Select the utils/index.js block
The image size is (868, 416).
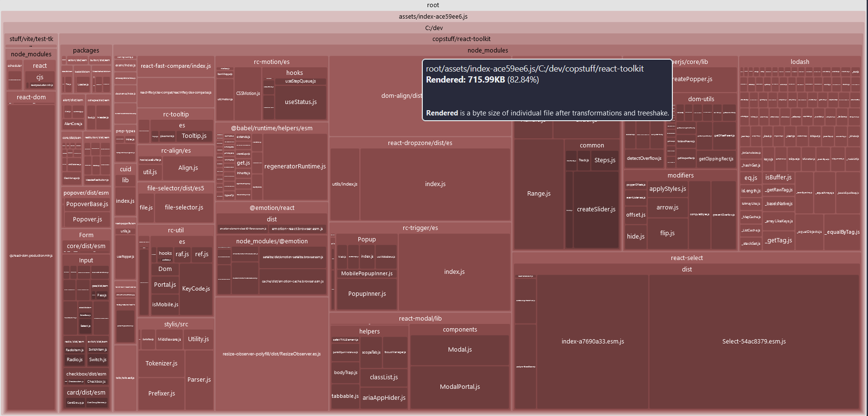click(345, 184)
